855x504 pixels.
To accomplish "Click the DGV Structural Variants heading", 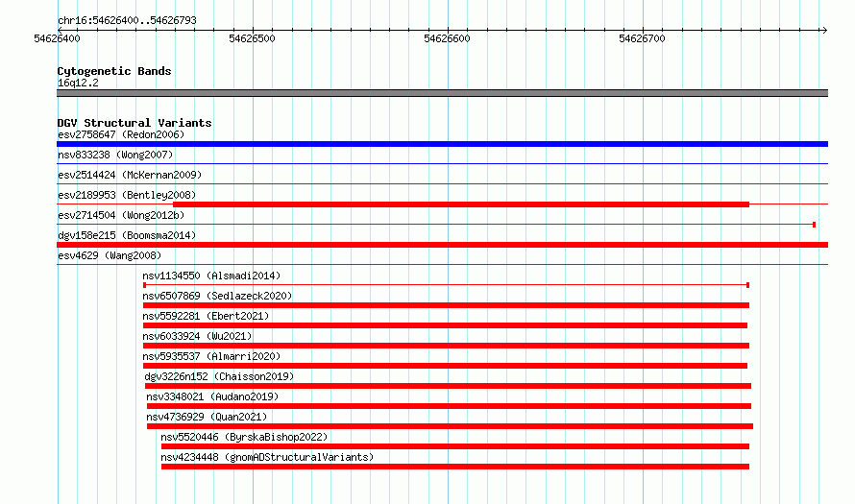I will tap(134, 123).
